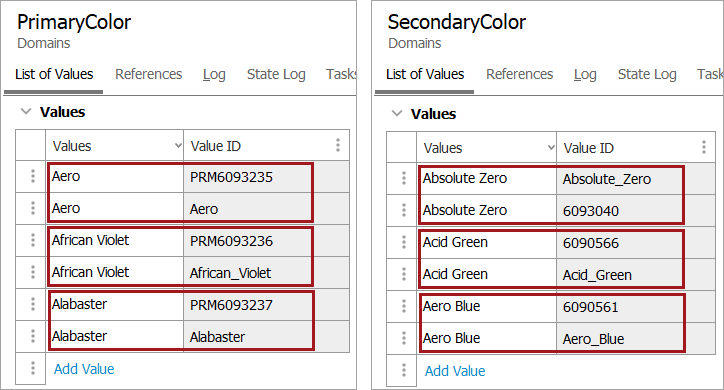Open row menu dots for Aero_Blue ID row
This screenshot has height=390, width=724.
pos(404,338)
